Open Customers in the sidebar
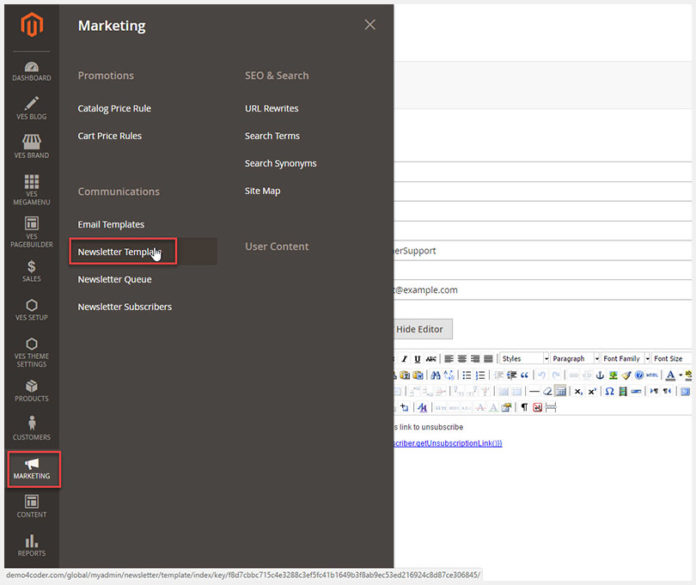 [31, 429]
